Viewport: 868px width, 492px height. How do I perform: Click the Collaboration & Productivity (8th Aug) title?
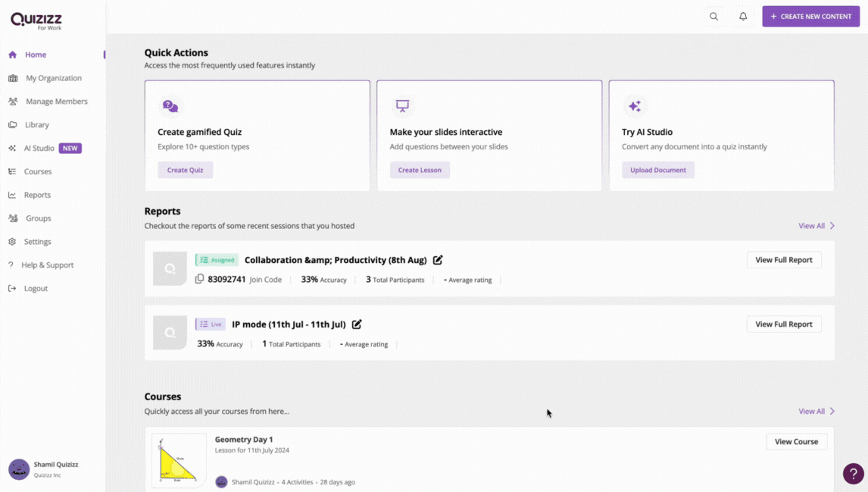click(336, 260)
